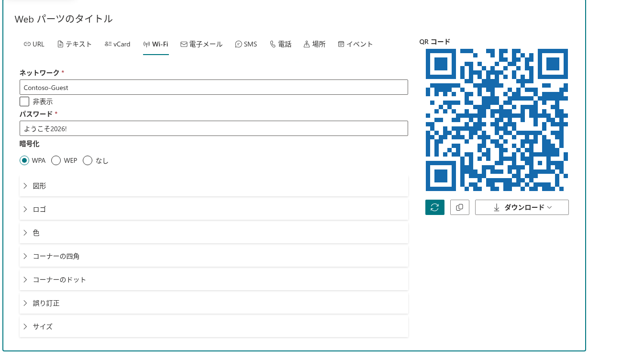Toggle the 非表示 checkbox
The width and height of the screenshot is (644, 361).
[24, 102]
